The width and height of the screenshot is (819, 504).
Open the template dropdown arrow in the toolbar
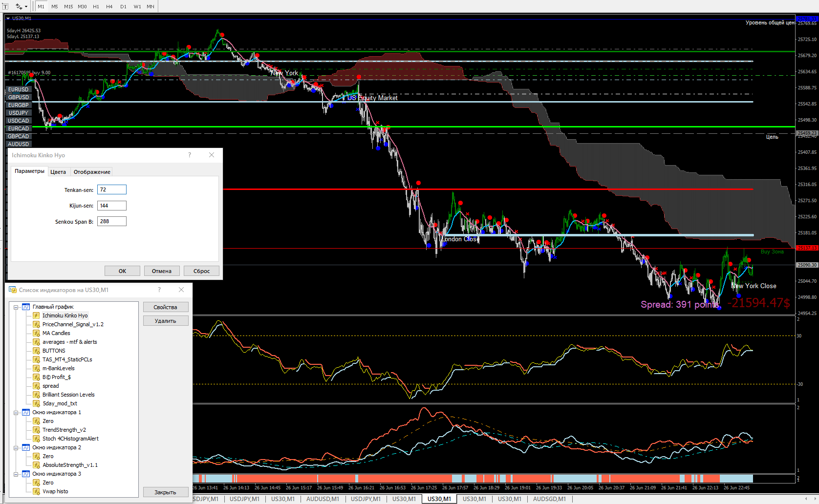click(x=26, y=7)
